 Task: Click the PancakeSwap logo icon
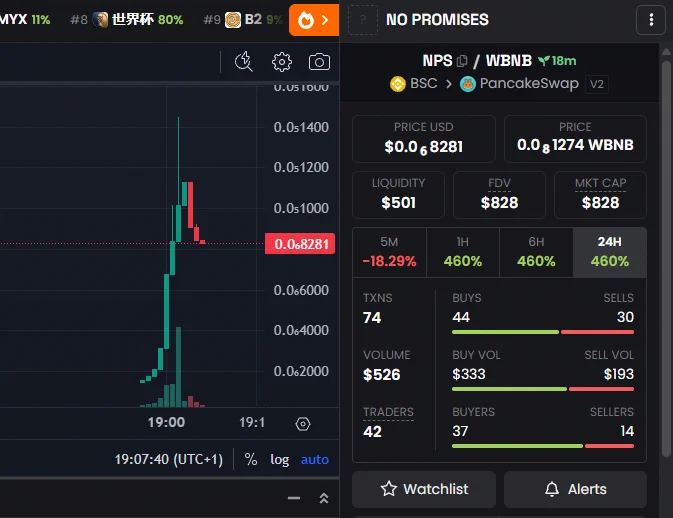pyautogui.click(x=468, y=84)
